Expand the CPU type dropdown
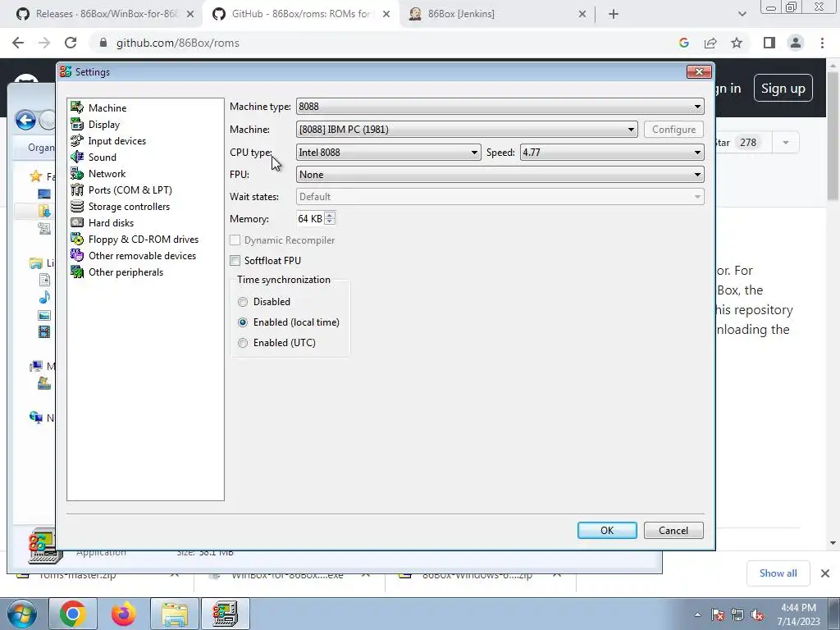 click(x=388, y=153)
